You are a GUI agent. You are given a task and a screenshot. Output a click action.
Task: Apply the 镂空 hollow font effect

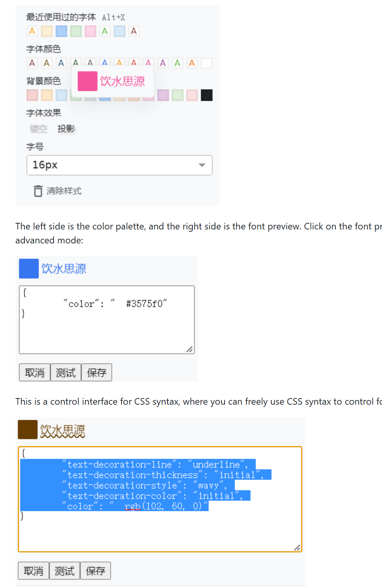click(x=38, y=129)
